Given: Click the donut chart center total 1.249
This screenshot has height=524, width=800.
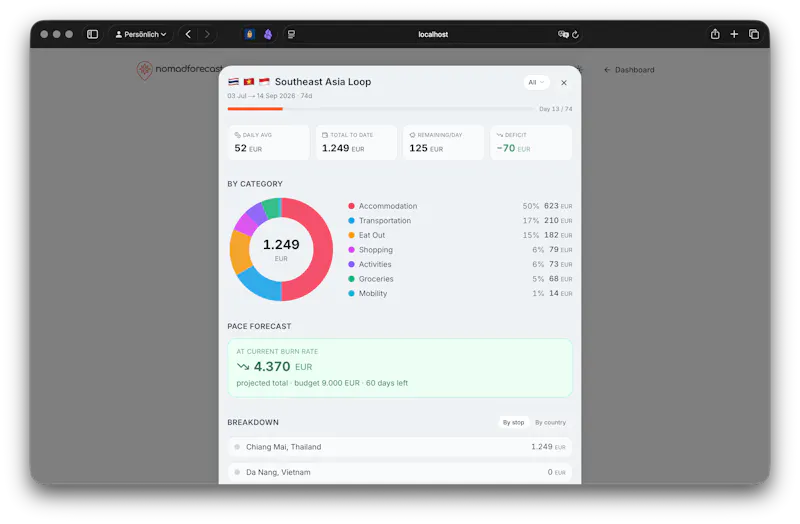Looking at the screenshot, I should [x=281, y=245].
